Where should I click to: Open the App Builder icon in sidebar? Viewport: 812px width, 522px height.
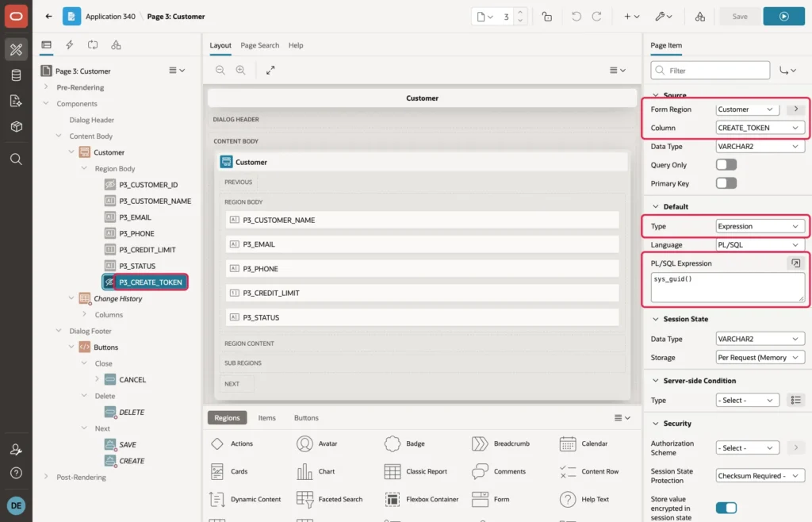pos(16,49)
